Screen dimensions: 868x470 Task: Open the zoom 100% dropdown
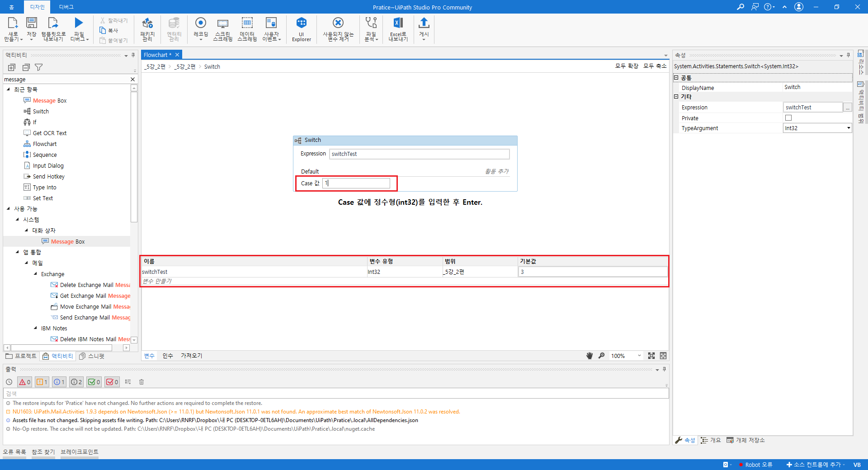coord(639,356)
